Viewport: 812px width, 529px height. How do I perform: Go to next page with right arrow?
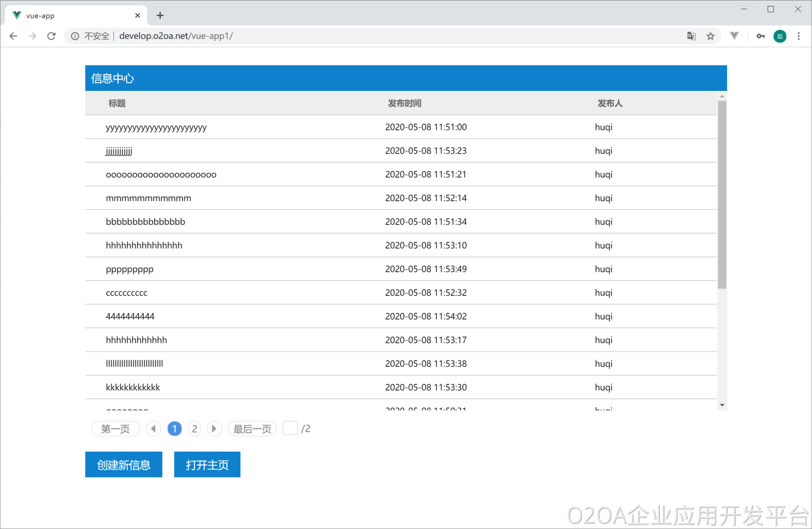pos(214,429)
